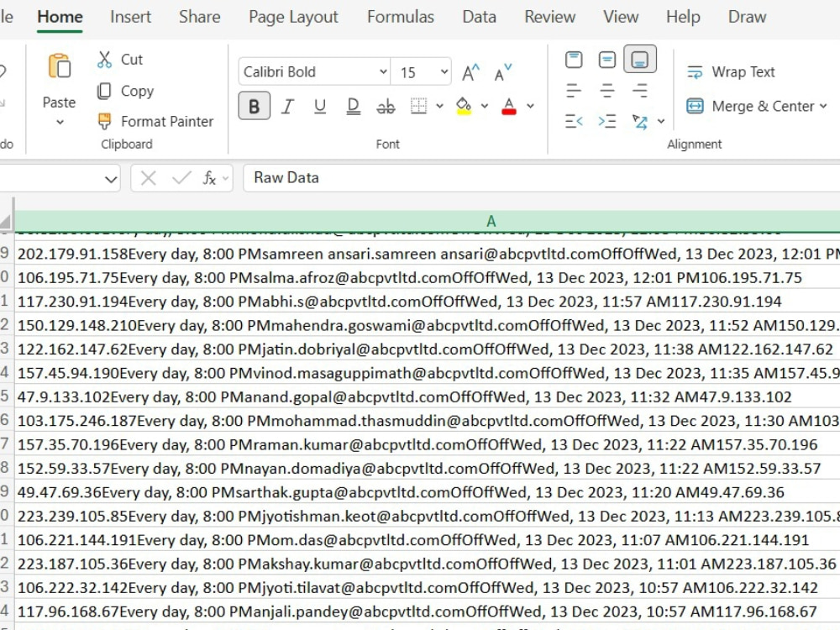This screenshot has height=630, width=840.
Task: Click the Merge & Center button
Action: coord(750,106)
